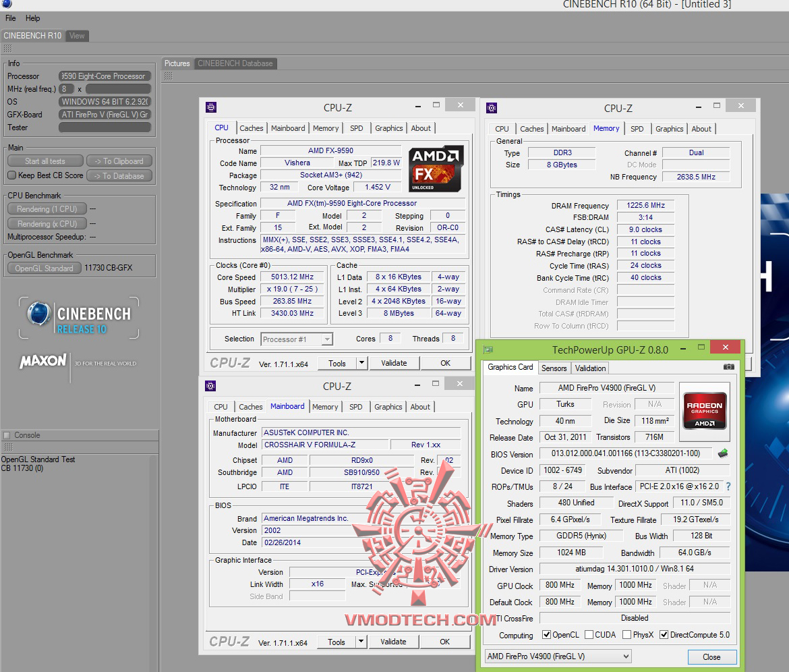Open the About tab in the Memory window
789x672 pixels.
coord(701,129)
